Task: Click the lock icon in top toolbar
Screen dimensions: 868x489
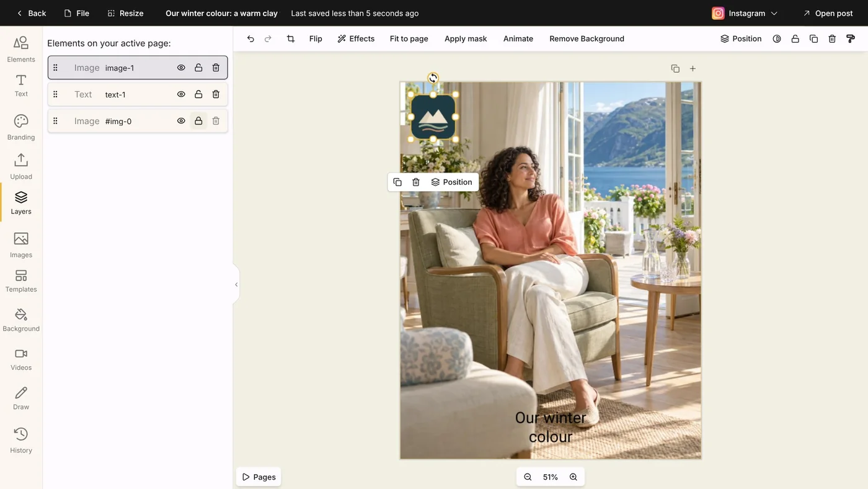Action: point(795,38)
